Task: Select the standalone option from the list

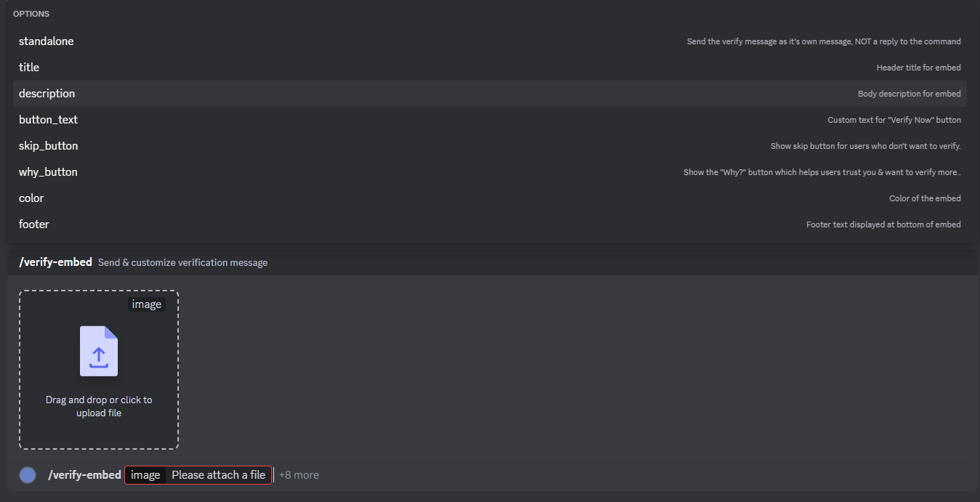Action: [46, 41]
